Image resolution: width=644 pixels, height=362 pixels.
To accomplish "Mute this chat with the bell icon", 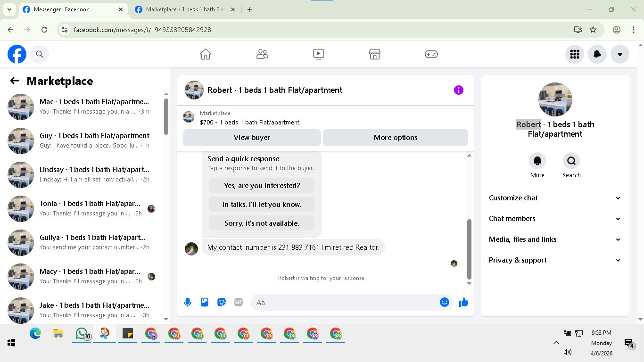I will point(537,161).
